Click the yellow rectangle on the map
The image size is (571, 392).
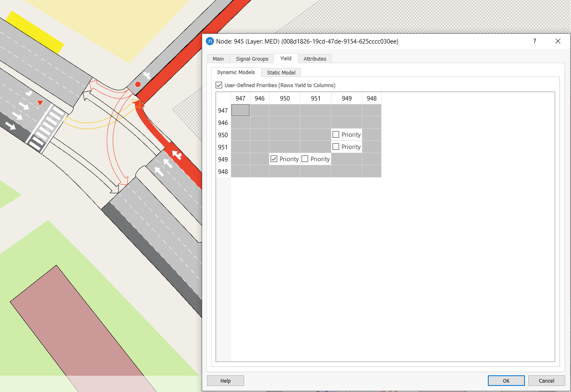coord(35,33)
